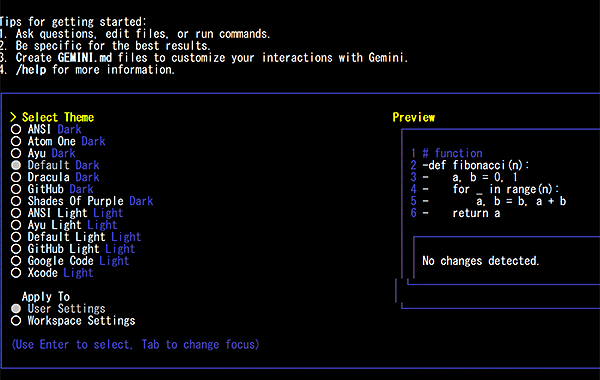Click the selected Default Dark radio
The width and height of the screenshot is (600, 380).
click(16, 165)
